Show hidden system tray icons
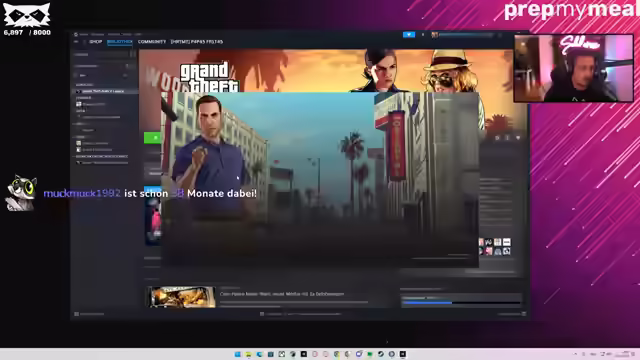The height and width of the screenshot is (360, 640). tap(575, 354)
